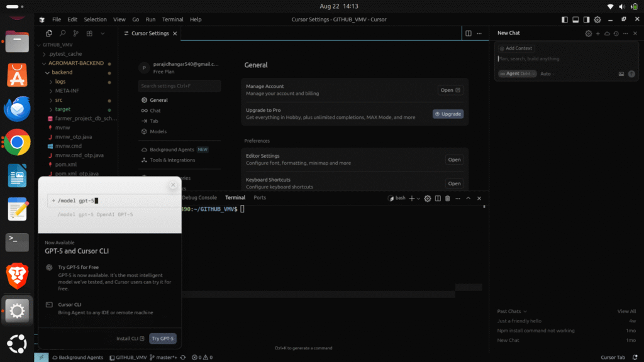644x362 pixels.
Task: Click Install CLI button
Action: (130, 339)
